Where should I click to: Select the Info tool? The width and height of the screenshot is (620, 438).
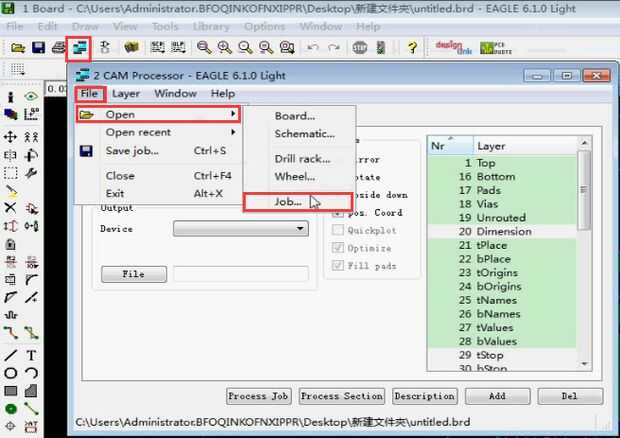11,97
